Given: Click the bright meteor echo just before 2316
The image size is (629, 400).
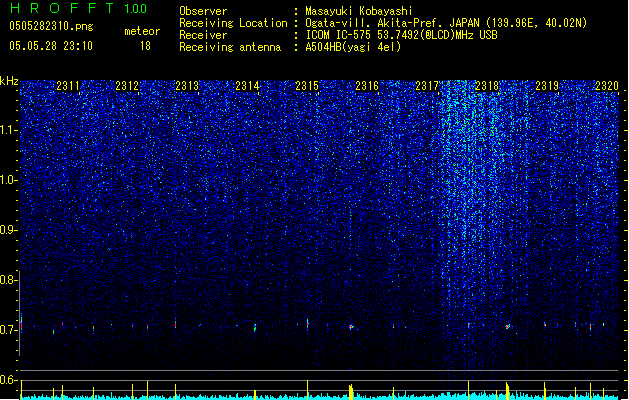Looking at the screenshot, I should point(351,327).
